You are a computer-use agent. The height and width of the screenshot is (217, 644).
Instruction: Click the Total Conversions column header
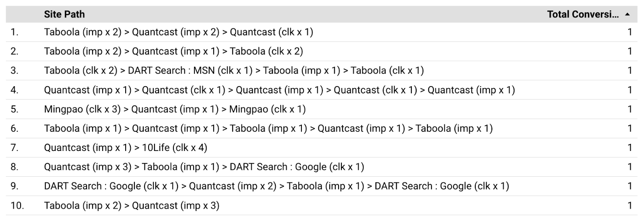click(582, 14)
